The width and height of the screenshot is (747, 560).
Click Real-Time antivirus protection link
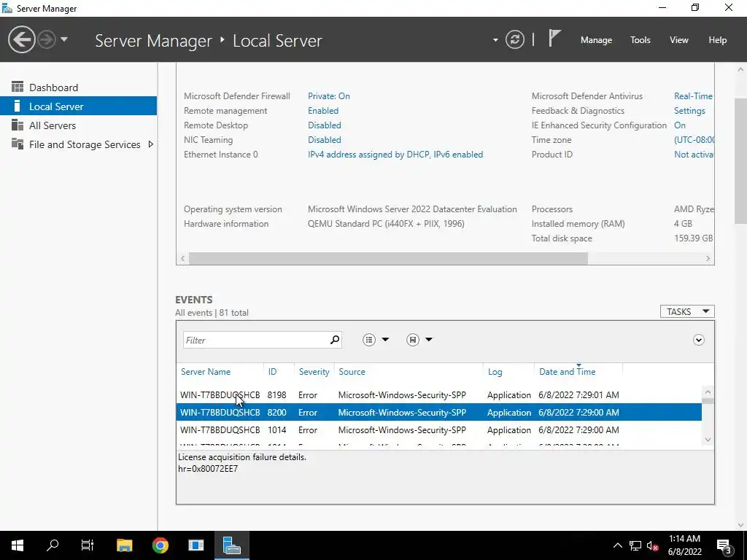[x=693, y=96]
